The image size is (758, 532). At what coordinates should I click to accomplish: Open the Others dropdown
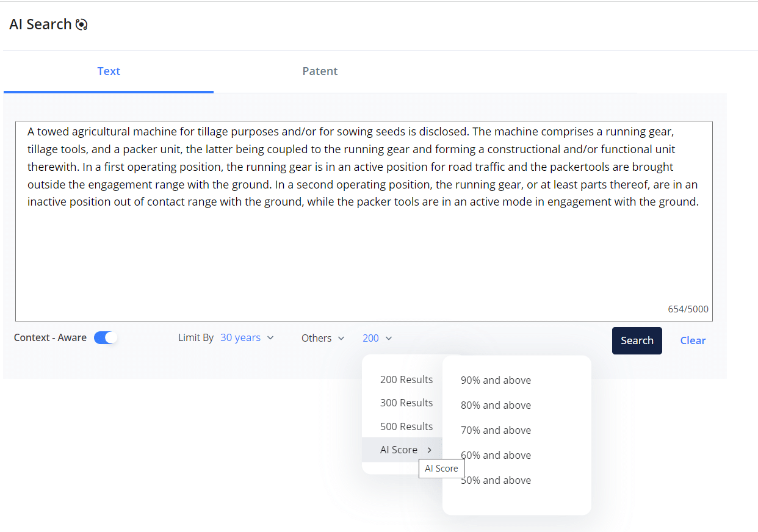tap(323, 338)
